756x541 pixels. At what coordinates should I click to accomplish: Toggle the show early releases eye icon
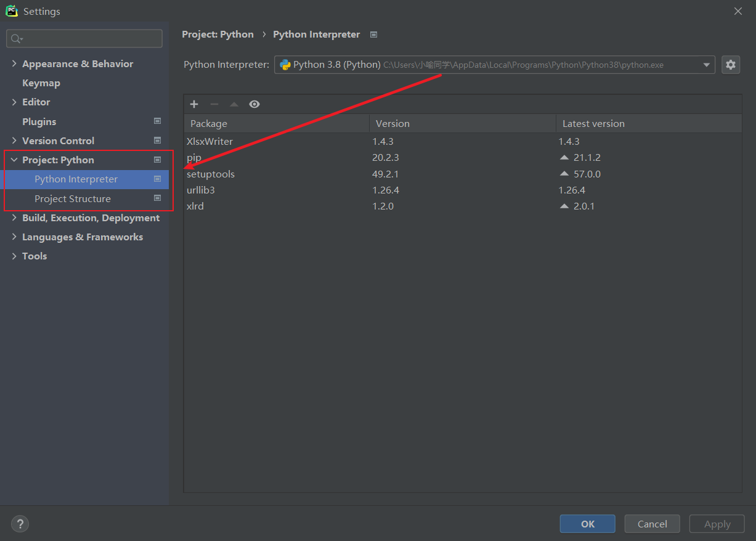254,104
